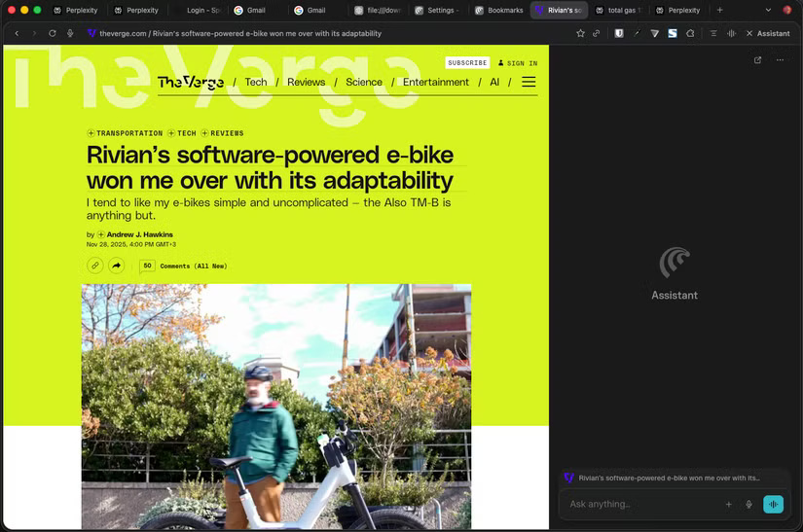Screen dimensions: 803x532
Task: Open The Verge hamburger menu
Action: pos(529,82)
